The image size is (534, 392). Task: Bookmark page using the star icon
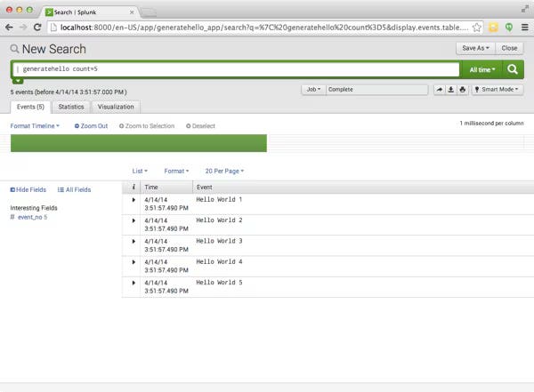(478, 28)
